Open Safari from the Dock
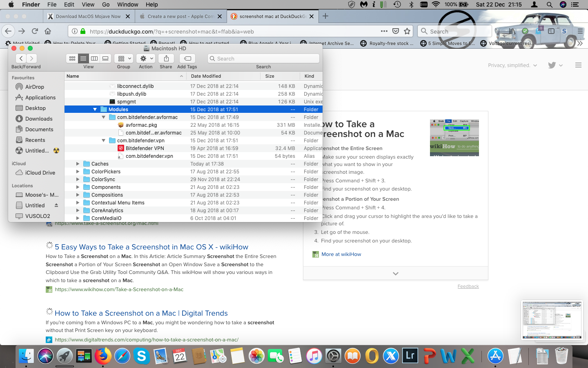This screenshot has height=368, width=588. tap(122, 356)
